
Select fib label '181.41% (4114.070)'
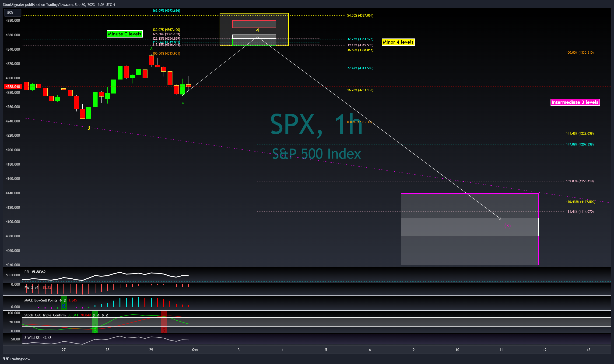[580, 211]
